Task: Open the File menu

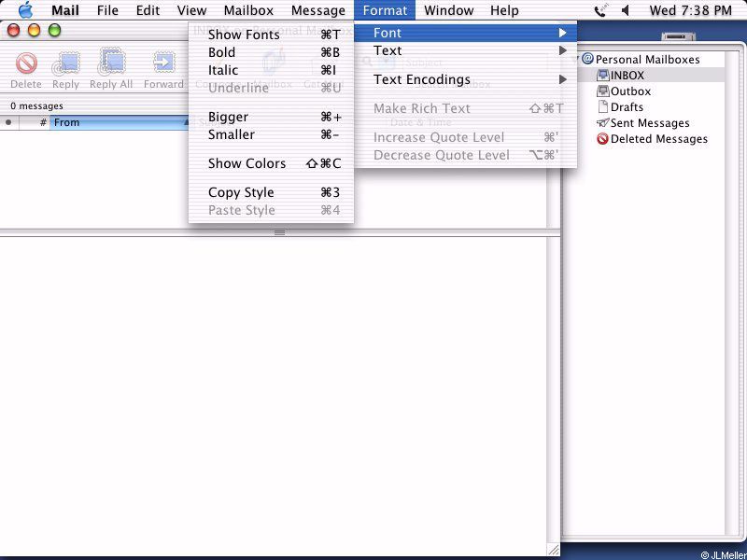Action: 107,10
